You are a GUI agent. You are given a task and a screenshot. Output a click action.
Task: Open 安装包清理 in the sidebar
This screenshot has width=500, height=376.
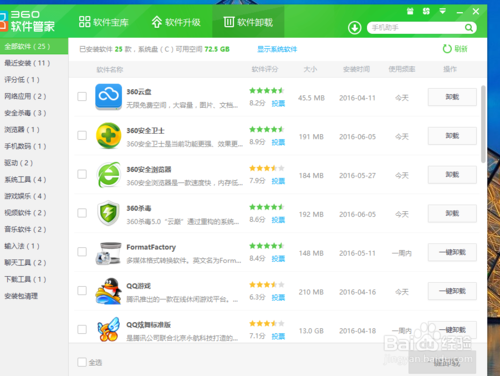tap(34, 296)
